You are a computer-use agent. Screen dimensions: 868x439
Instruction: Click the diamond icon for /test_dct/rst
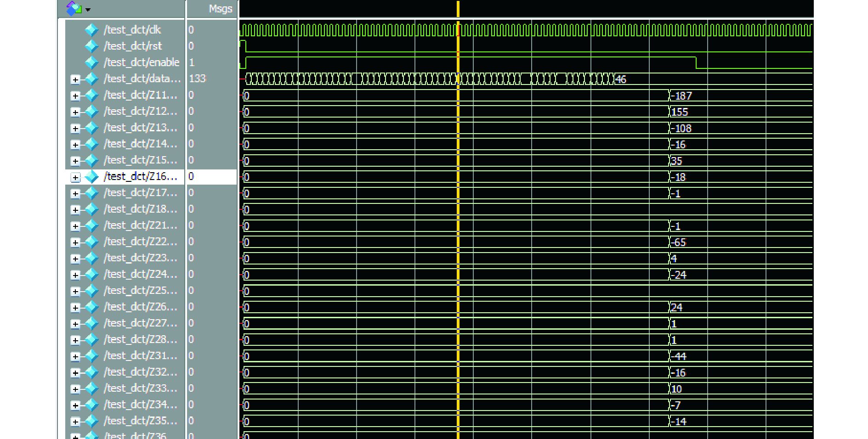(91, 46)
